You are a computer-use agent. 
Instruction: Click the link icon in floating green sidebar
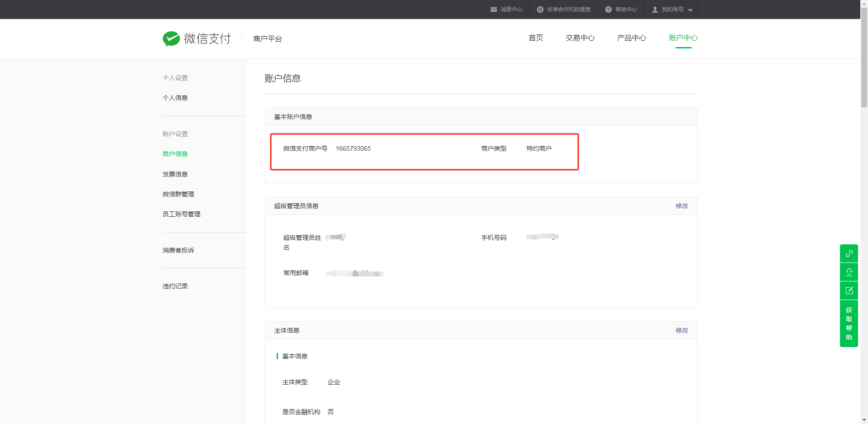(x=849, y=253)
